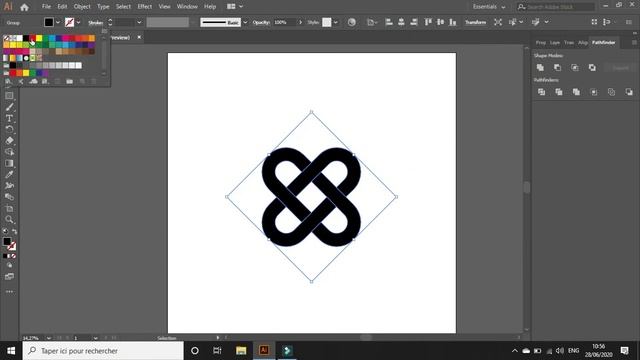640x360 pixels.
Task: Click the Merge pathfinder icon
Action: point(576,92)
